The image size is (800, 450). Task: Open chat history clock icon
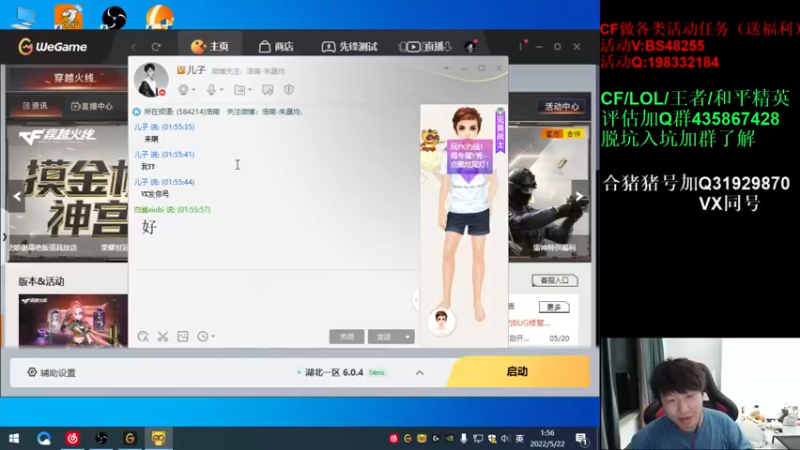click(x=203, y=336)
